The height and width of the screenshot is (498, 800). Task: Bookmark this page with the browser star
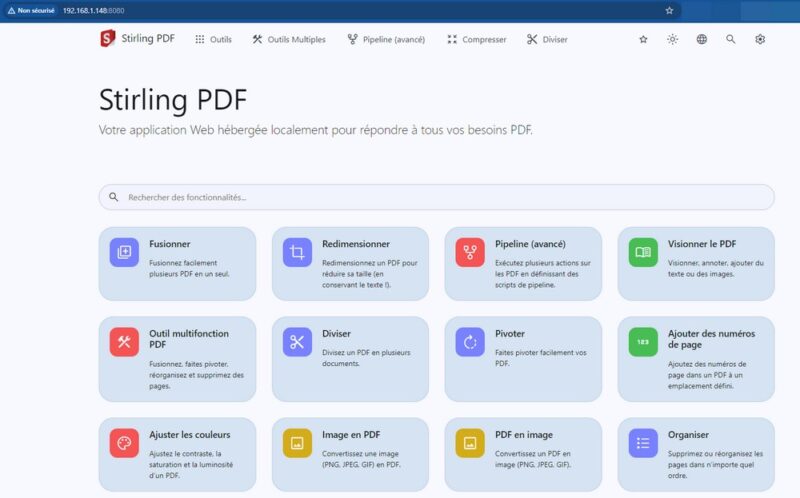669,10
